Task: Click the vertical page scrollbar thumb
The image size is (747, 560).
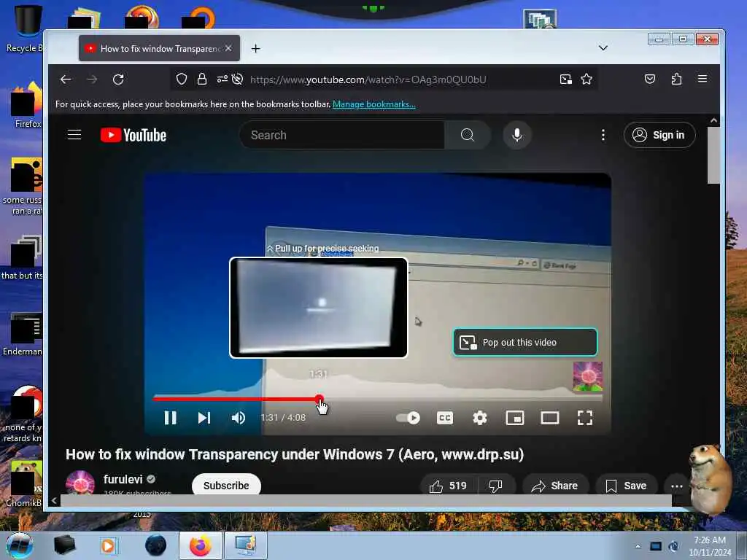Action: tap(713, 155)
